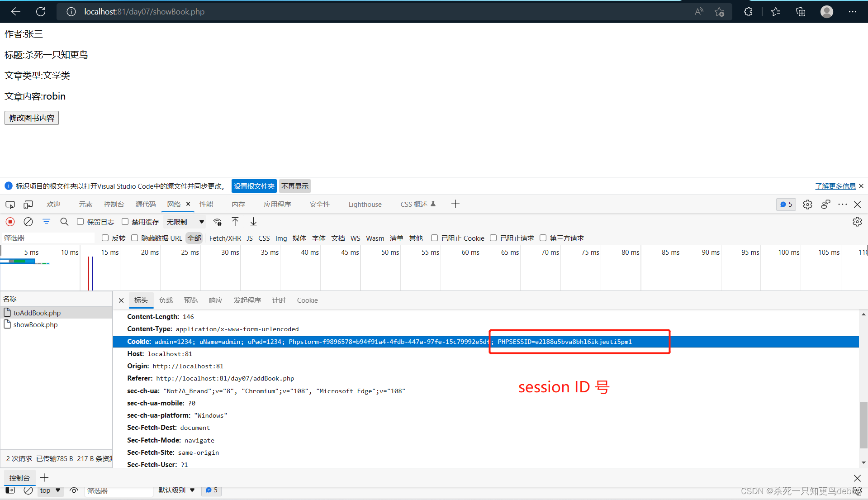Check the 已阻止 Cookie option
The image size is (868, 500).
[434, 238]
